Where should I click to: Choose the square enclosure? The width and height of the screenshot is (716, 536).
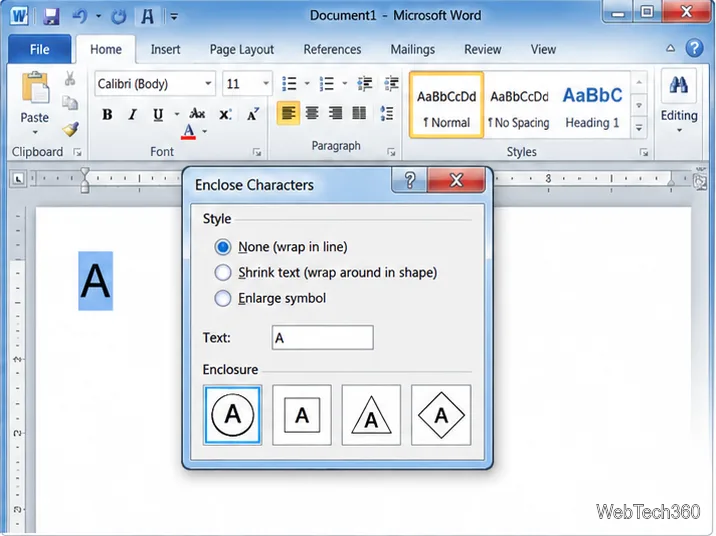pyautogui.click(x=302, y=415)
